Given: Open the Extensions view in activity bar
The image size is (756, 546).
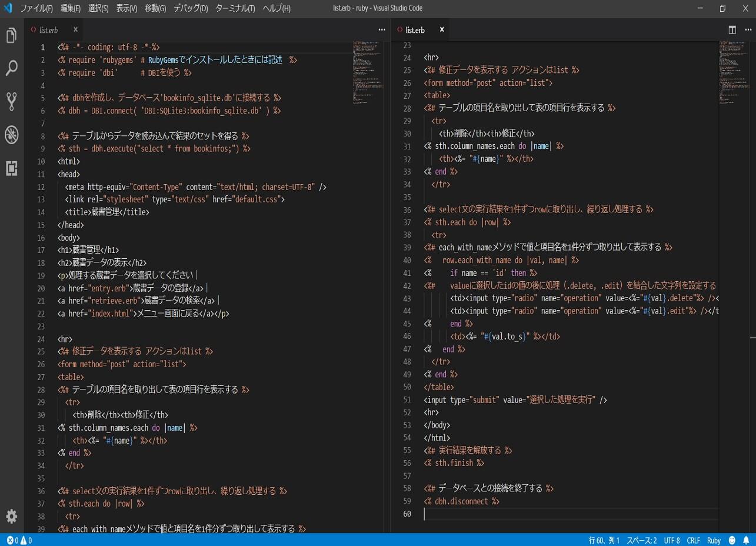Looking at the screenshot, I should (x=11, y=168).
